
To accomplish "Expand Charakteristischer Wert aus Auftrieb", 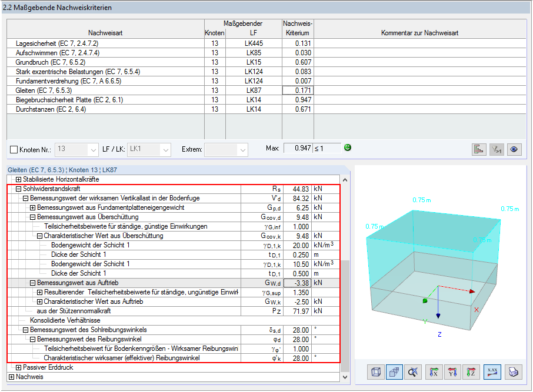I will click(x=40, y=301).
